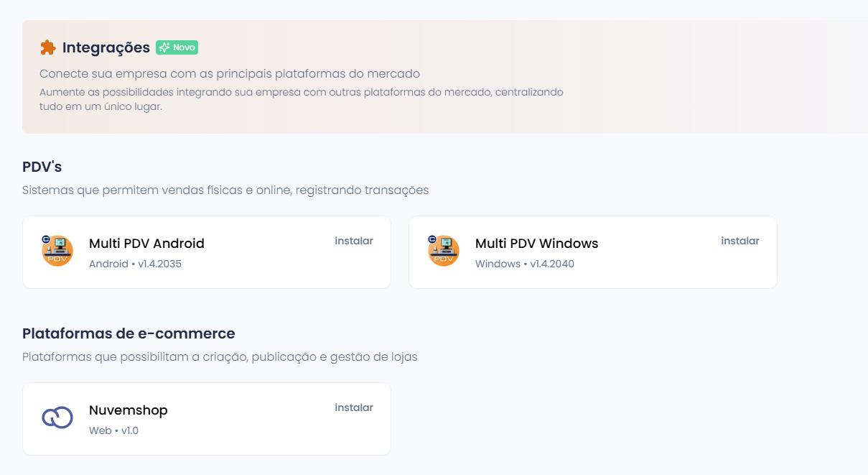Click the green Novo badge
Image resolution: width=868 pixels, height=475 pixels.
(177, 47)
